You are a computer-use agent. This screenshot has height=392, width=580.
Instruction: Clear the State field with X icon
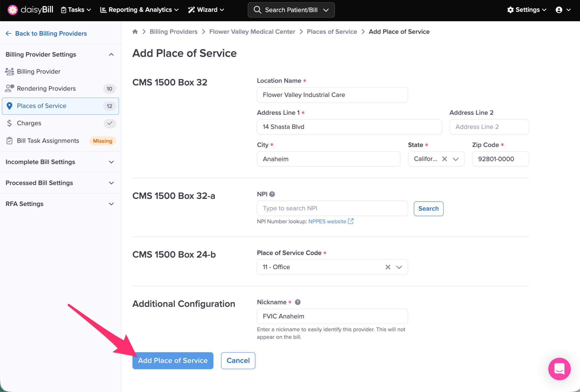(445, 159)
